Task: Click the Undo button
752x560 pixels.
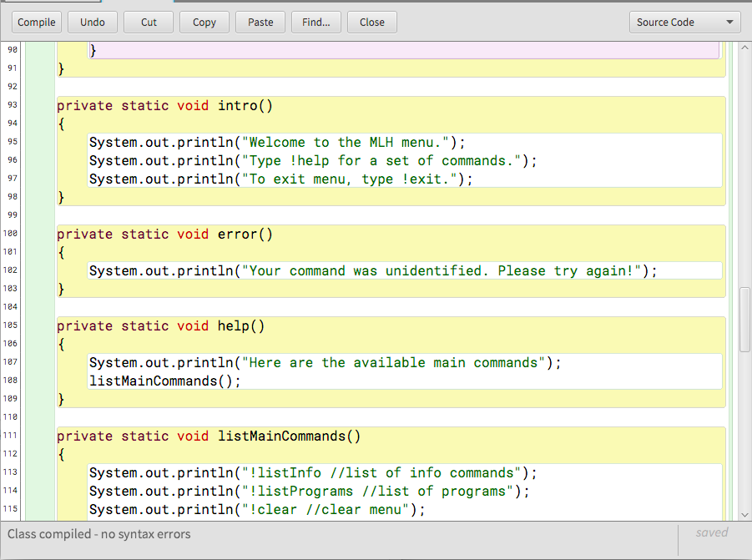Action: point(93,22)
